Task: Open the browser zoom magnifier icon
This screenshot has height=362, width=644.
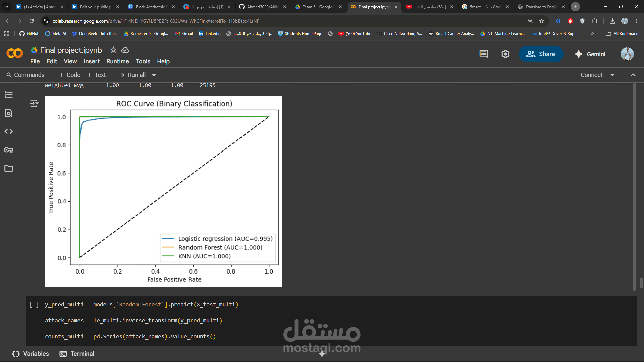Action: click(530, 21)
